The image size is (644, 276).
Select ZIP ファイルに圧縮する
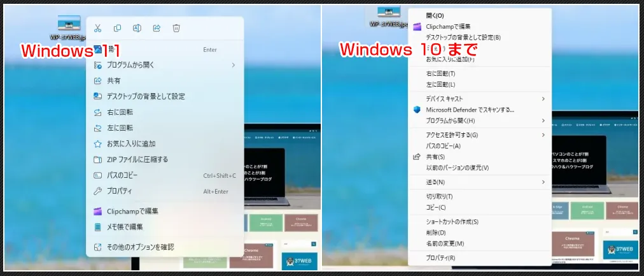click(x=137, y=159)
